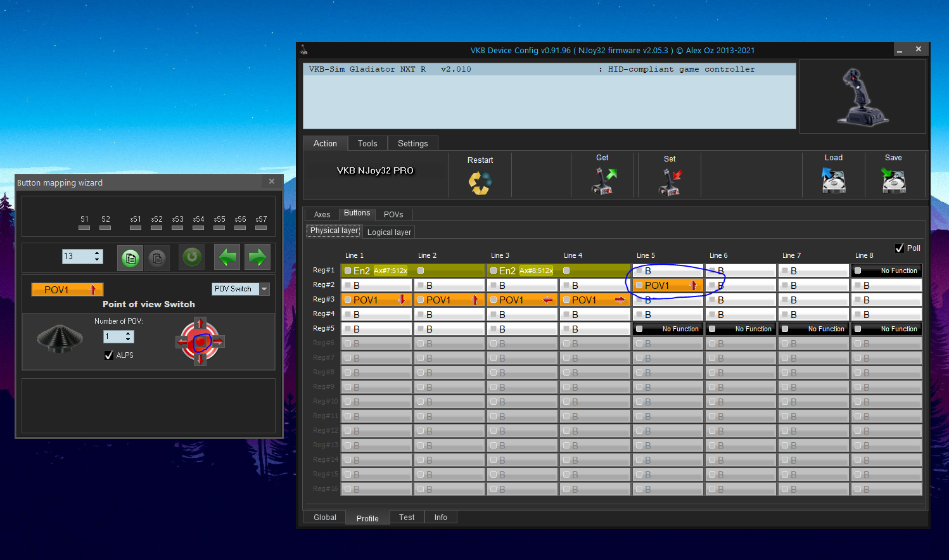This screenshot has width=949, height=560.
Task: Click the Number of POV value field
Action: pos(114,337)
